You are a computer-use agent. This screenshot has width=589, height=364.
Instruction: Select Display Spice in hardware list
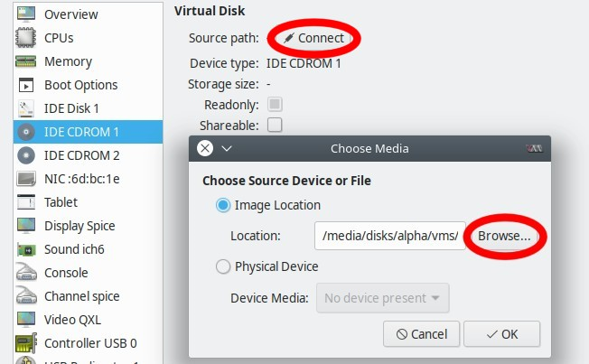coord(79,226)
